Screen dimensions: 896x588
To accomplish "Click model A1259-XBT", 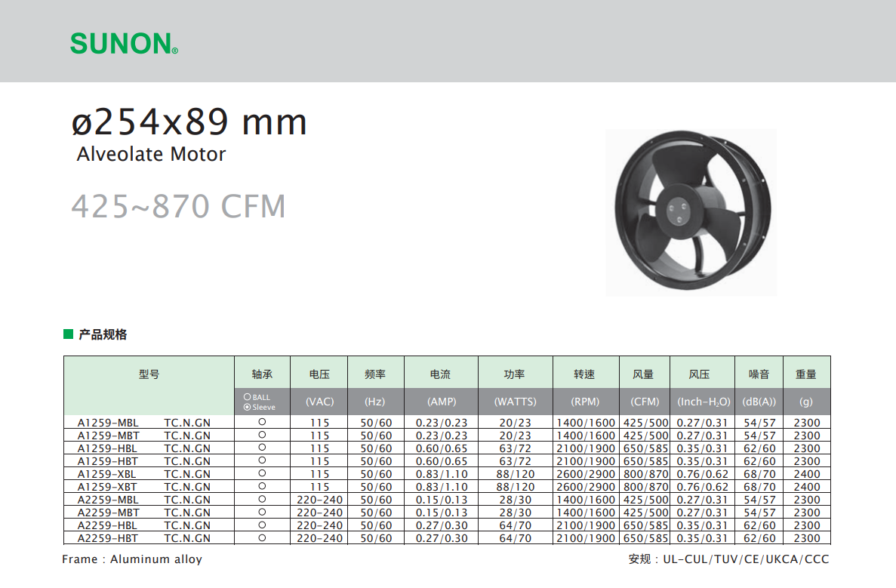I will [107, 487].
